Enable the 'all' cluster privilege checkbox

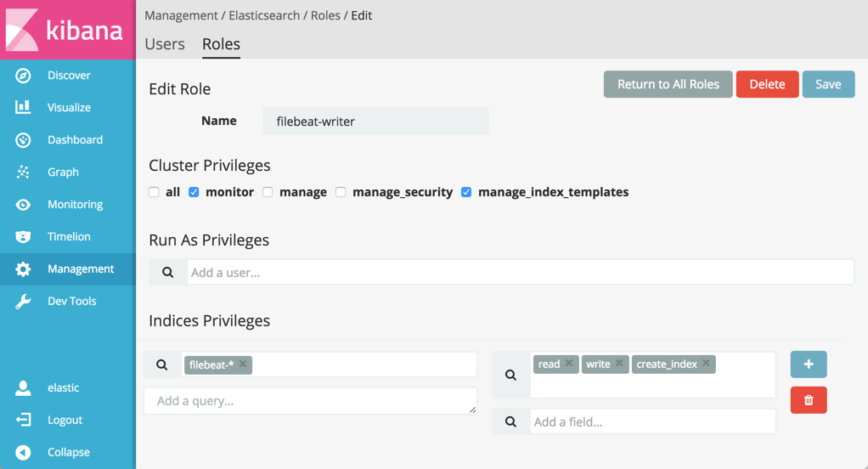[x=154, y=192]
